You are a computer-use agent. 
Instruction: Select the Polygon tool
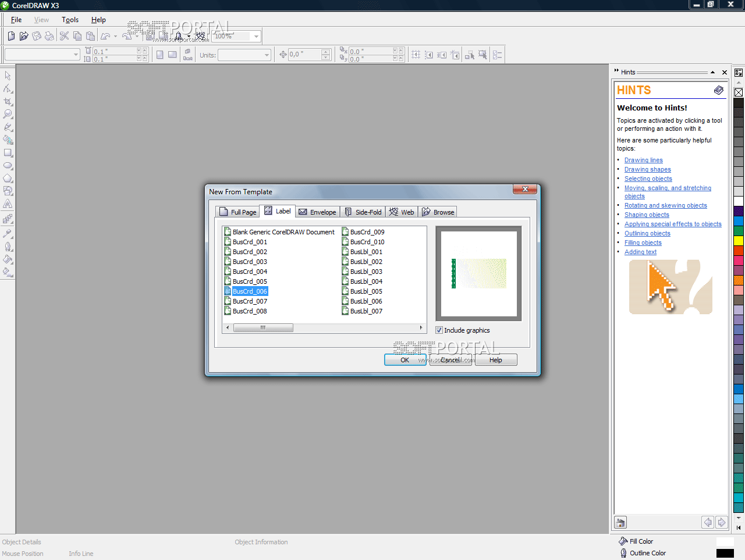point(8,179)
